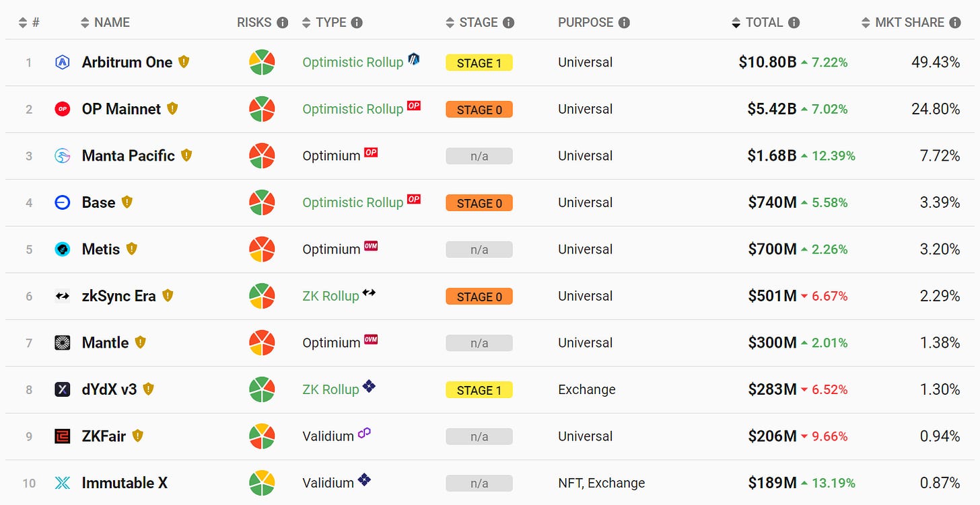
Task: Click the Base blue circle logo
Action: 62,202
